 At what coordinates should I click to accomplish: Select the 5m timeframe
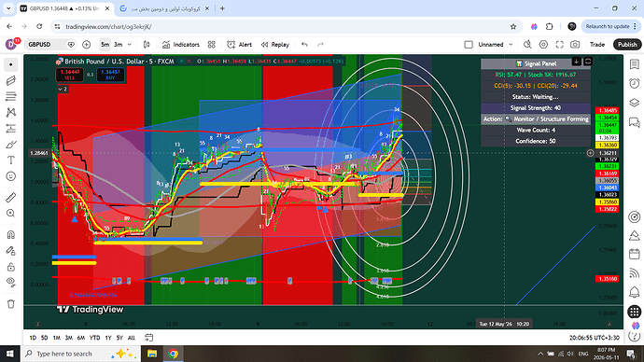(x=105, y=45)
